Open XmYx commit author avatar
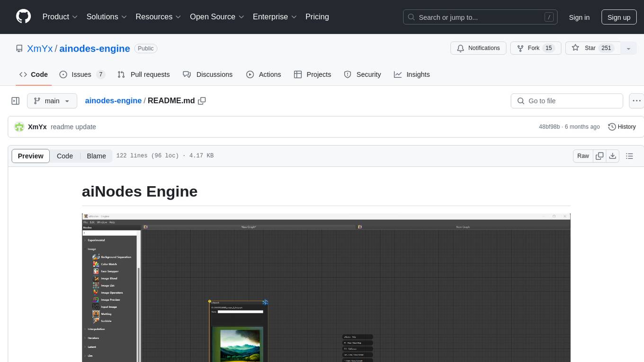 coord(19,127)
